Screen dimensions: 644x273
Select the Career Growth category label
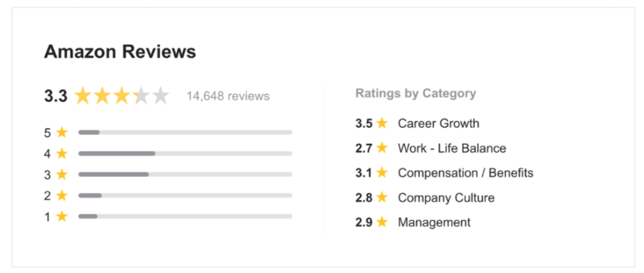point(439,123)
